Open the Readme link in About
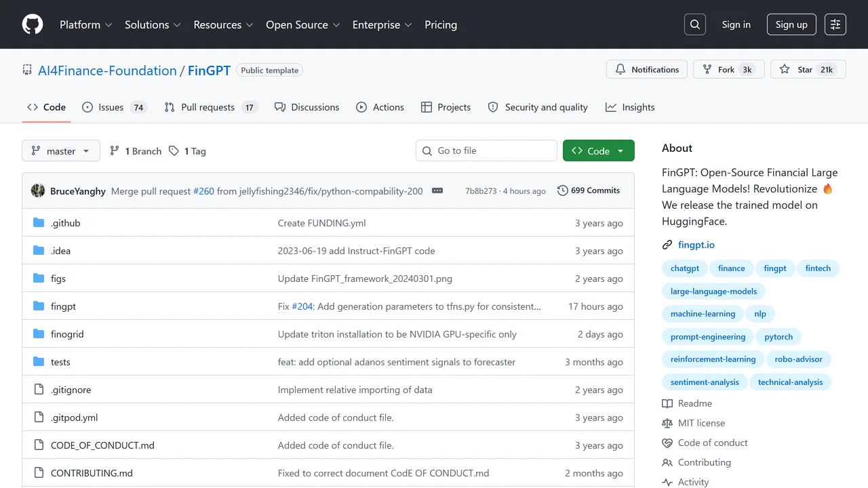This screenshot has height=488, width=868. (x=687, y=403)
